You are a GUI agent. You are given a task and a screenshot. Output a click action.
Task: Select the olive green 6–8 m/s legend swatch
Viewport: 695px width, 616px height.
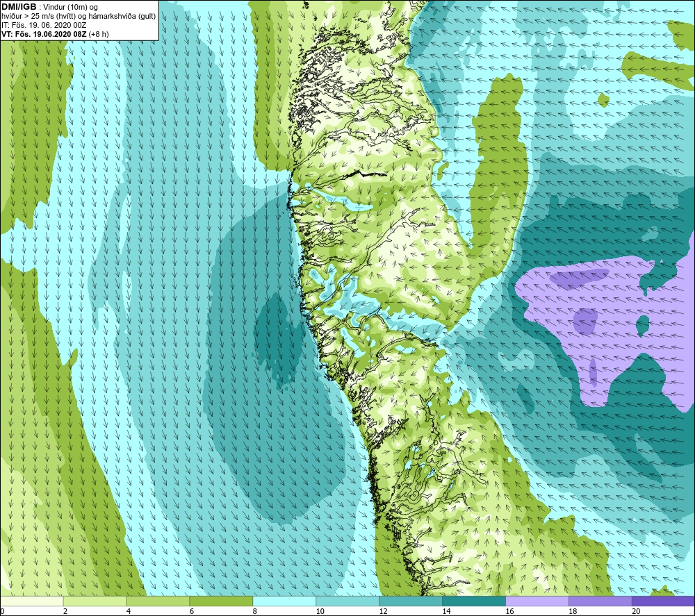tap(221, 601)
